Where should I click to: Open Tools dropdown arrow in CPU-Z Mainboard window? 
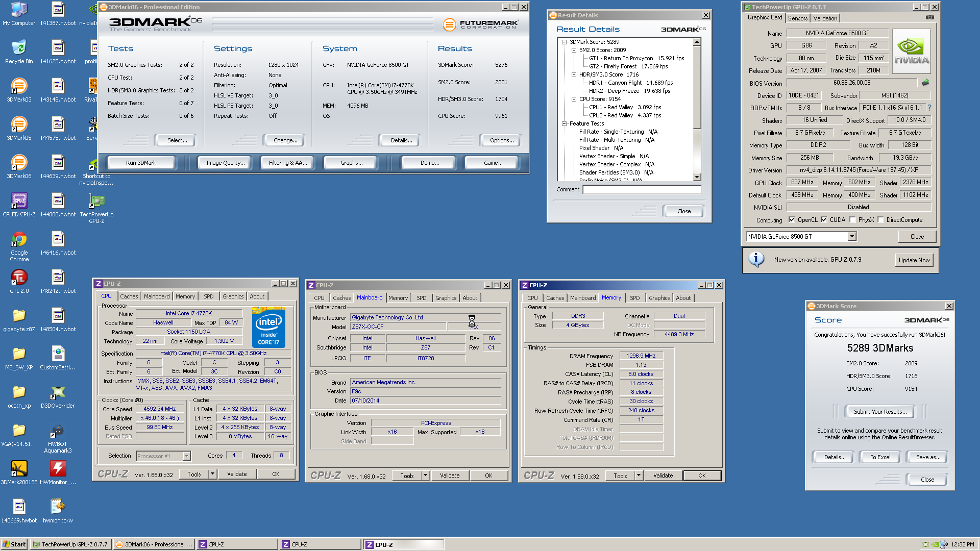point(425,475)
